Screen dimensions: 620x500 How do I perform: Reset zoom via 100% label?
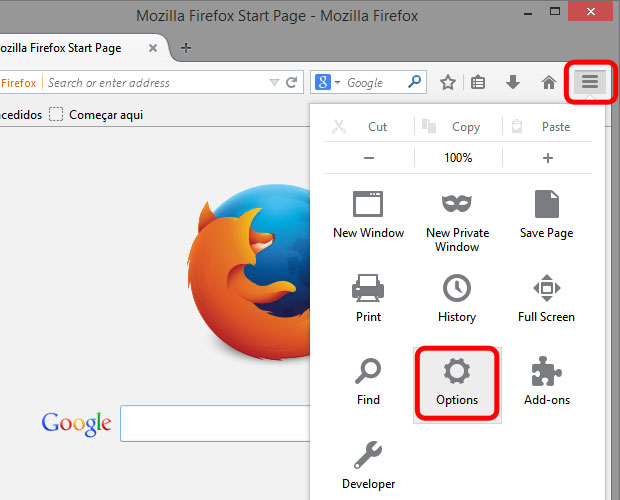458,158
